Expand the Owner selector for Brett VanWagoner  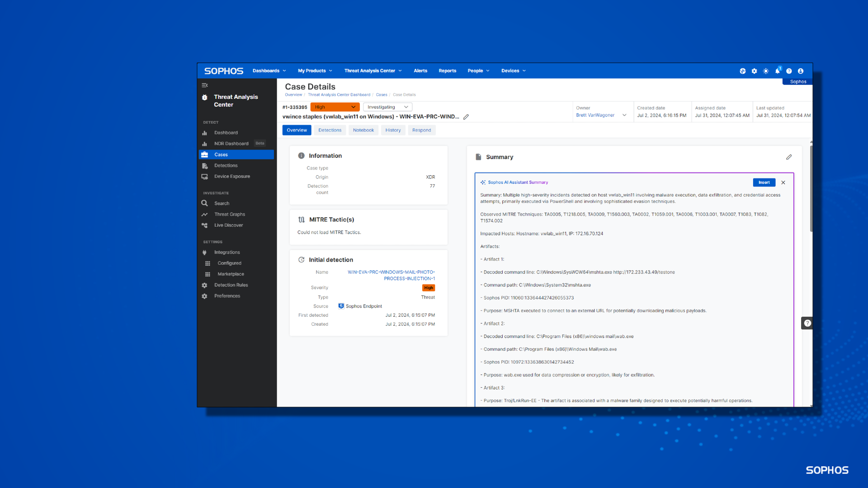(624, 115)
